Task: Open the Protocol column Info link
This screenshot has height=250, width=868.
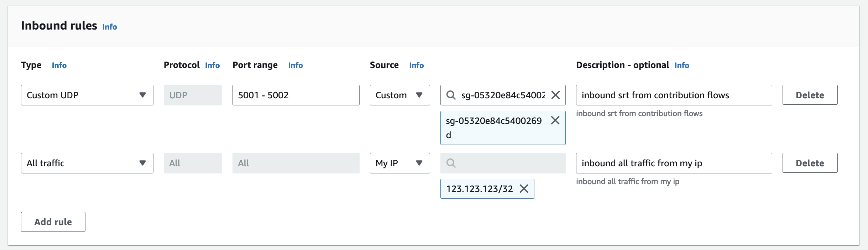Action: (x=212, y=66)
